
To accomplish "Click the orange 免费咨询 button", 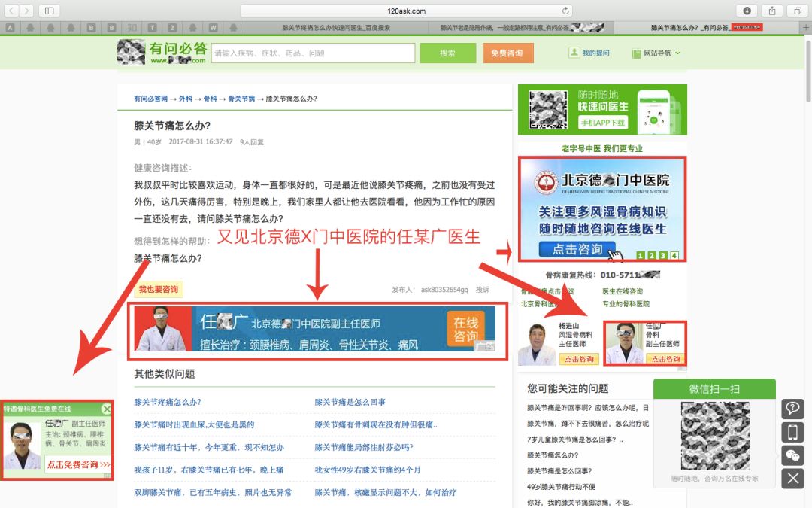I will pos(507,53).
